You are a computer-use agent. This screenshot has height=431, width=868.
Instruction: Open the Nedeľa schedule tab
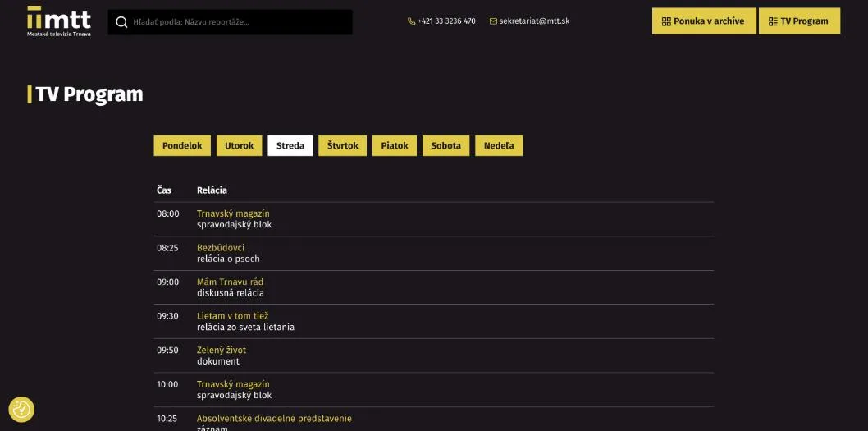[499, 145]
